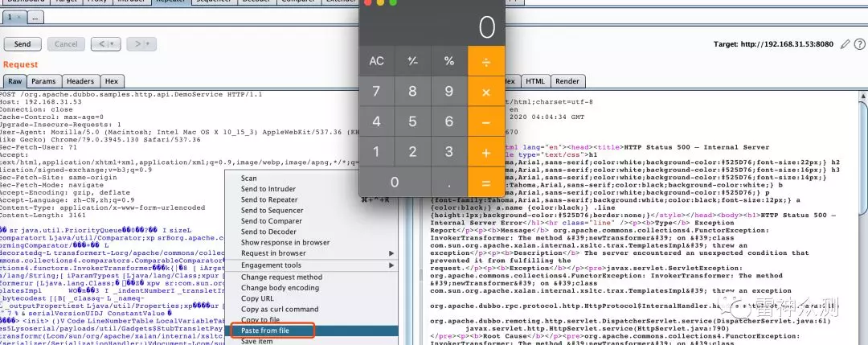The height and width of the screenshot is (345, 868).
Task: Open the next request history dropdown arrow
Action: coord(148,44)
